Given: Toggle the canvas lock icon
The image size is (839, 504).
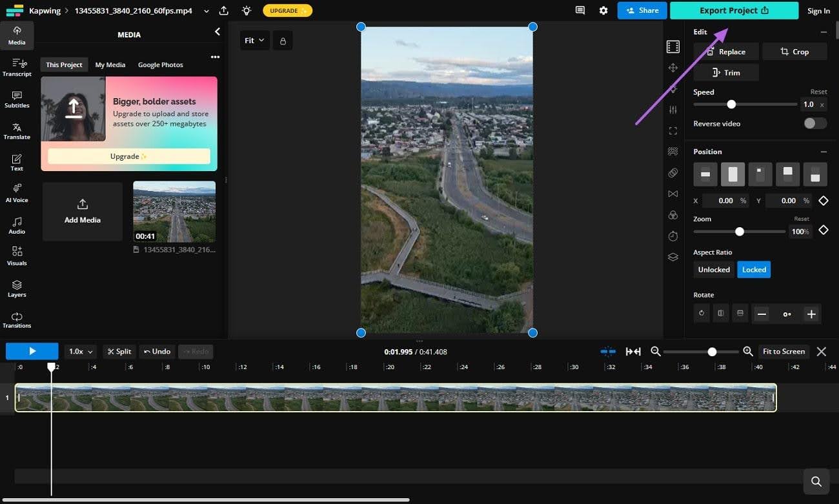Looking at the screenshot, I should (x=283, y=41).
